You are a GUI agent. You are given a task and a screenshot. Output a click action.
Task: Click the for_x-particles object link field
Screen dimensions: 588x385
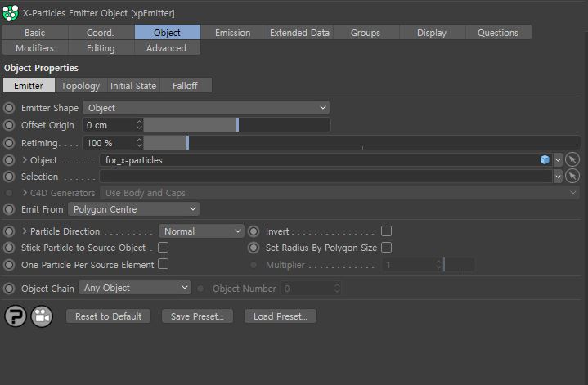click(x=325, y=160)
